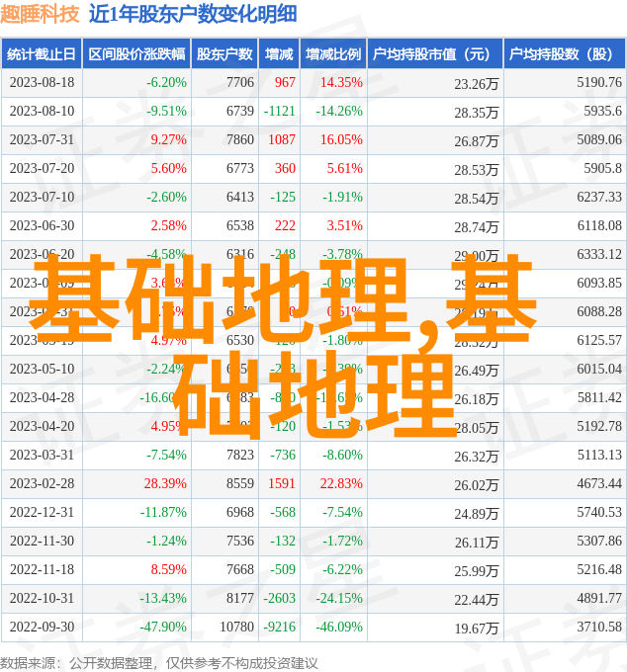
Task: Click market value 19.67万
Action: point(477,630)
